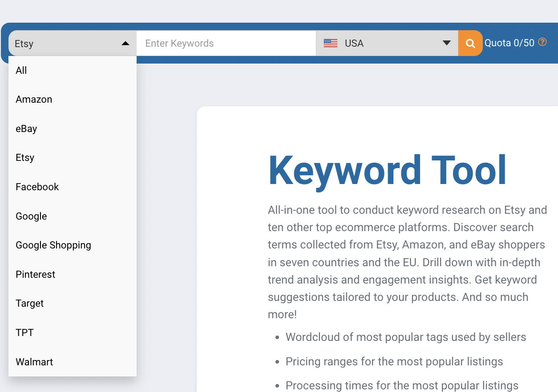
Task: Collapse the Etsy platform dropdown
Action: tap(73, 43)
